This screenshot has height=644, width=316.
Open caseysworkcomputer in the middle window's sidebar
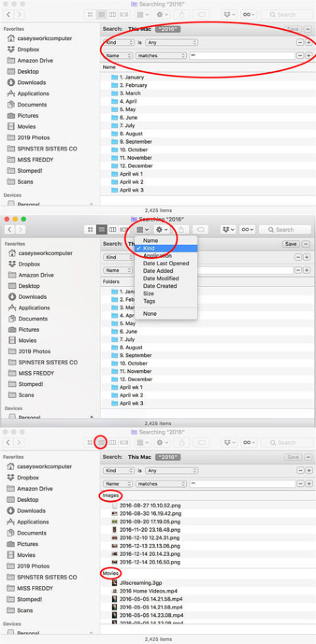(45, 253)
